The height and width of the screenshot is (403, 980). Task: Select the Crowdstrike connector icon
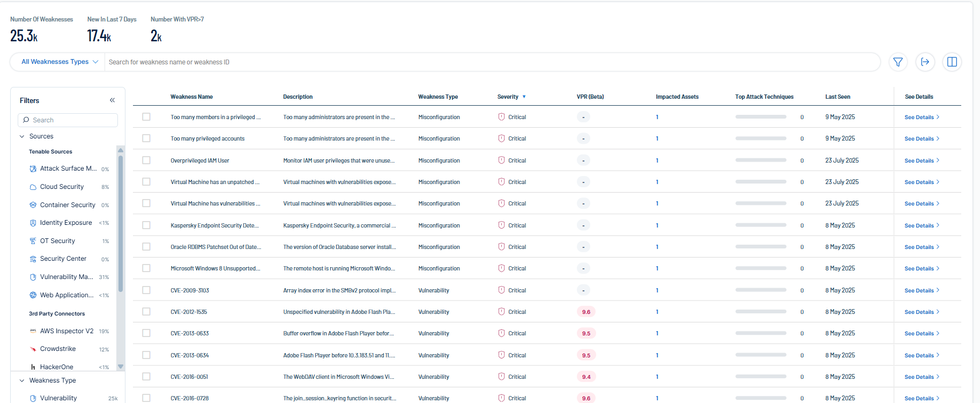[33, 349]
